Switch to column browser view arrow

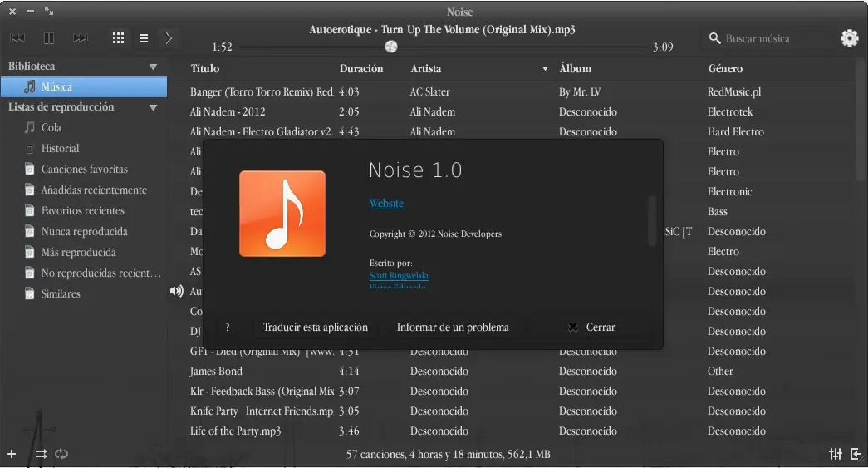coord(169,38)
